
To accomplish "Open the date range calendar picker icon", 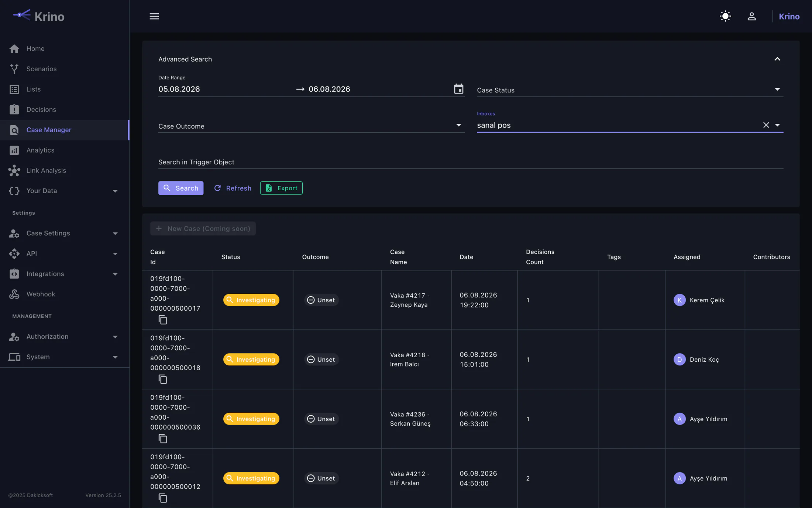I will pos(458,89).
